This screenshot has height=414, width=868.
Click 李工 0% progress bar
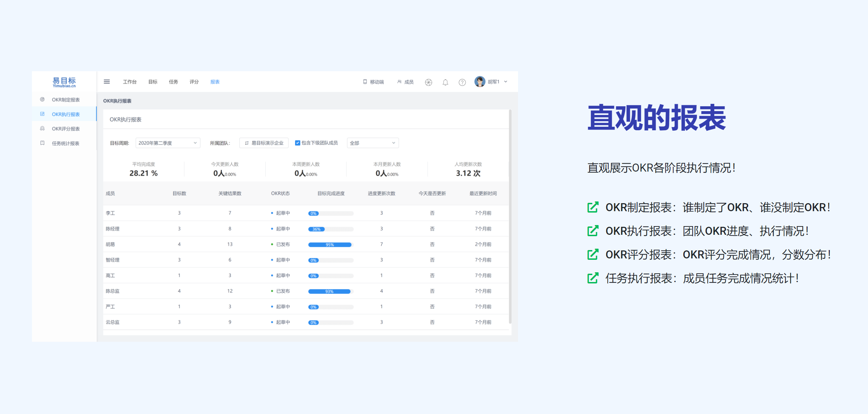pos(331,213)
